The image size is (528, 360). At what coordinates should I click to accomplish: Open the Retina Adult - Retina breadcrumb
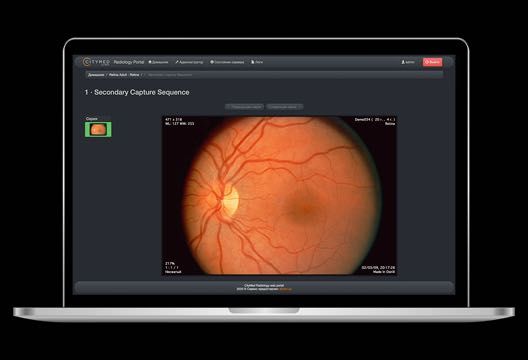(x=124, y=75)
